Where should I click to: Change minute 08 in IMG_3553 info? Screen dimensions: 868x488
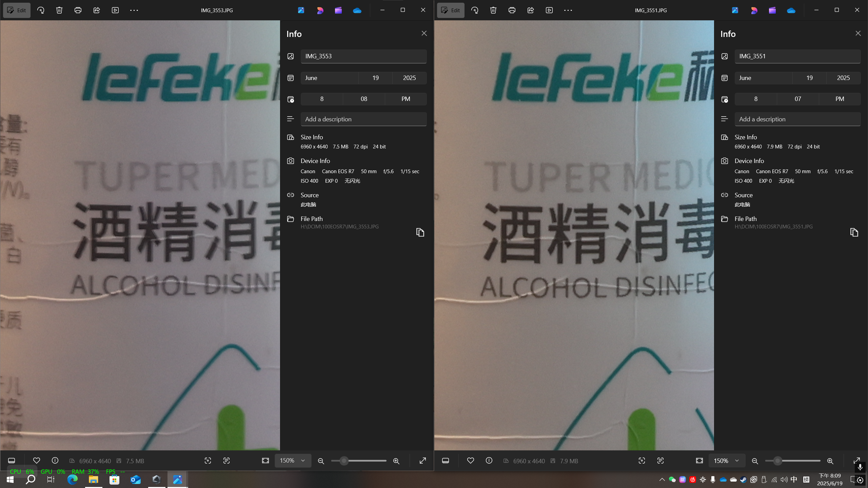click(364, 99)
